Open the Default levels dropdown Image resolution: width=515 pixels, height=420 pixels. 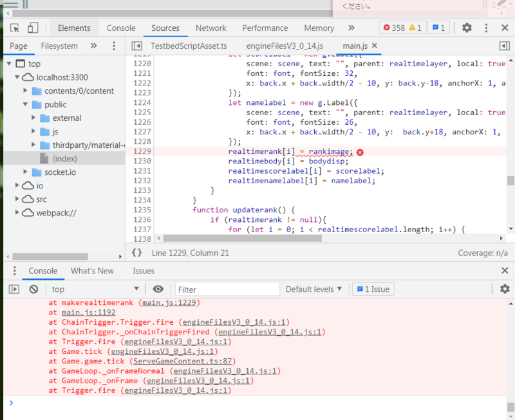click(314, 289)
